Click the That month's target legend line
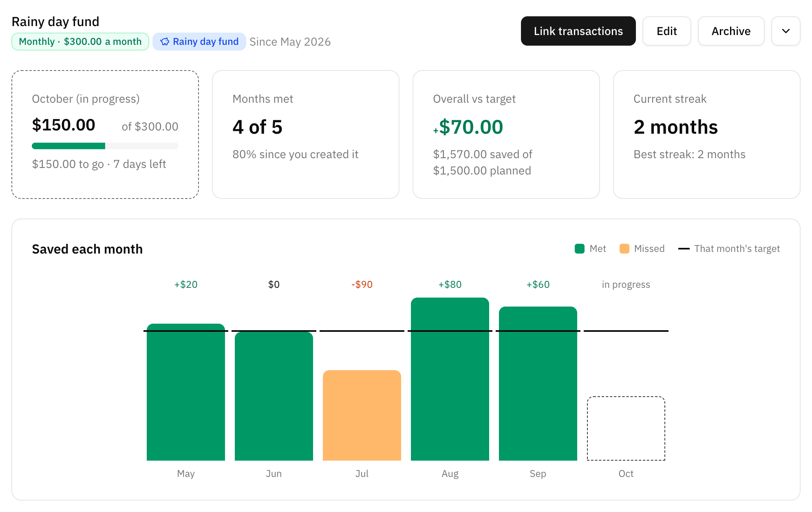812x512 pixels. [684, 249]
